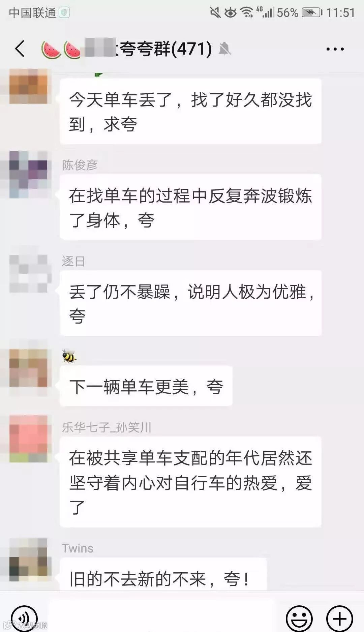Tap the muted bell icon beside the group title

tap(224, 49)
